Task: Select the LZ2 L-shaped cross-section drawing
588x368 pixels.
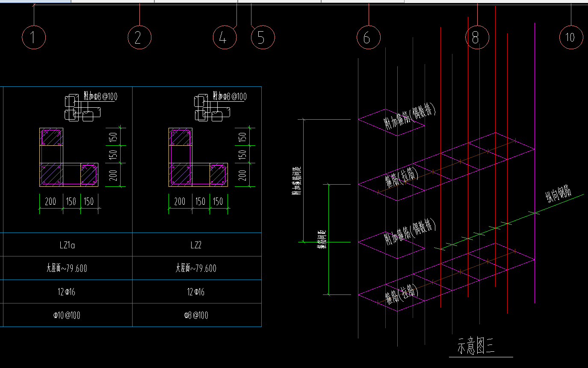Action: point(198,157)
